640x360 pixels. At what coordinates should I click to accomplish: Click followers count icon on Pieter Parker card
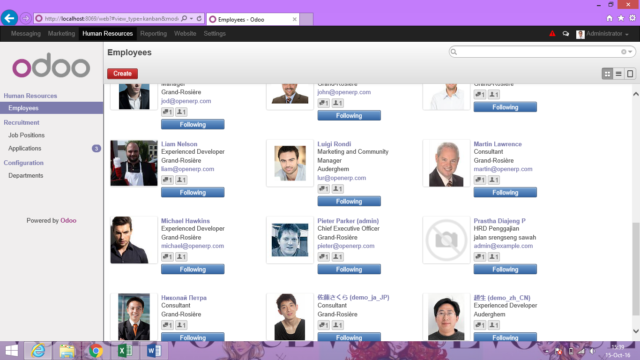click(338, 257)
